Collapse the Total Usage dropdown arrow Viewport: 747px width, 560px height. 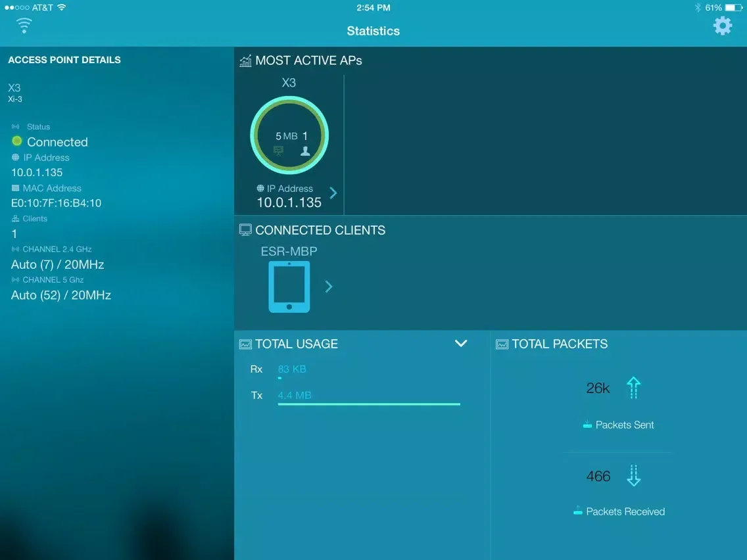(x=461, y=343)
